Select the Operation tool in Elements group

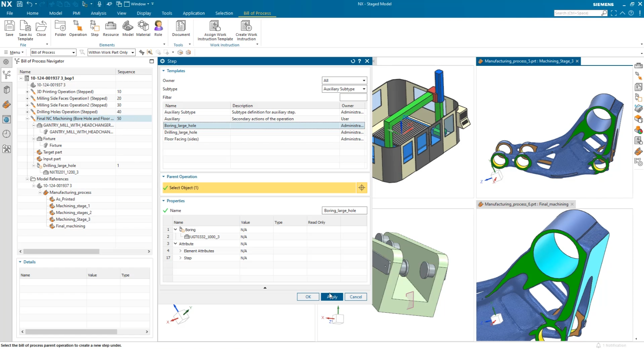tap(78, 28)
